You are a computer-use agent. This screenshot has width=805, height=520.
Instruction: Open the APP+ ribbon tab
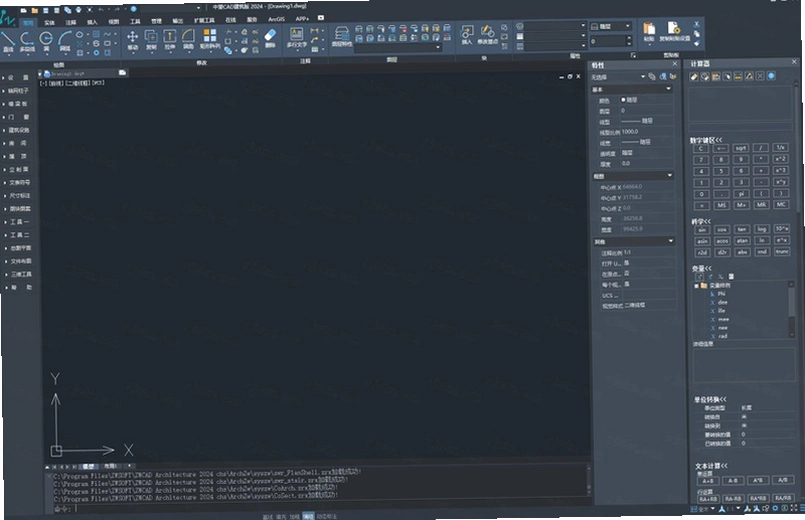pos(302,19)
